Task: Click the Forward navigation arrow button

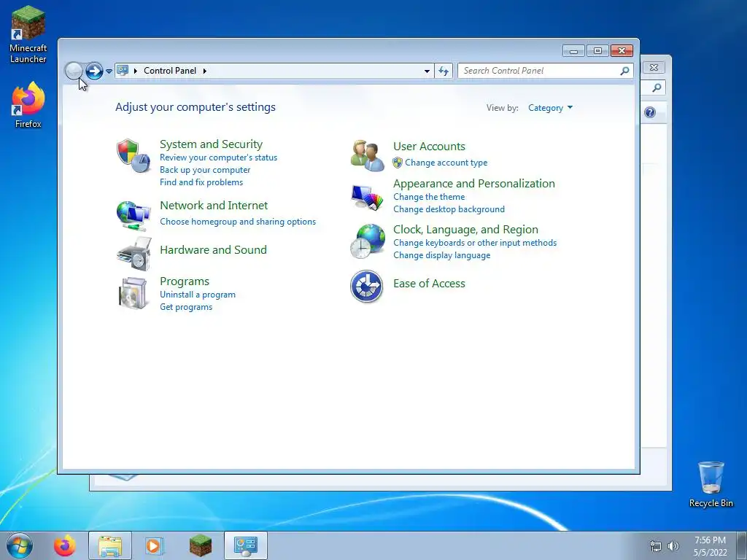Action: 94,71
